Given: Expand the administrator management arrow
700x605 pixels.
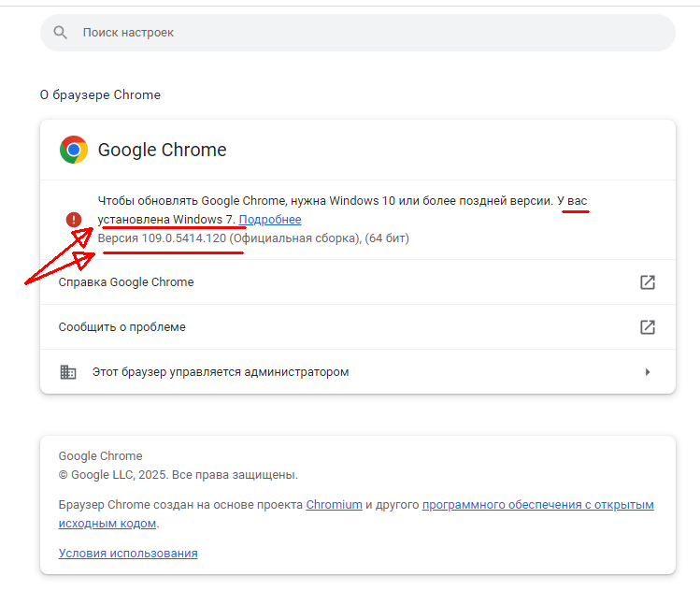Looking at the screenshot, I should click(647, 372).
